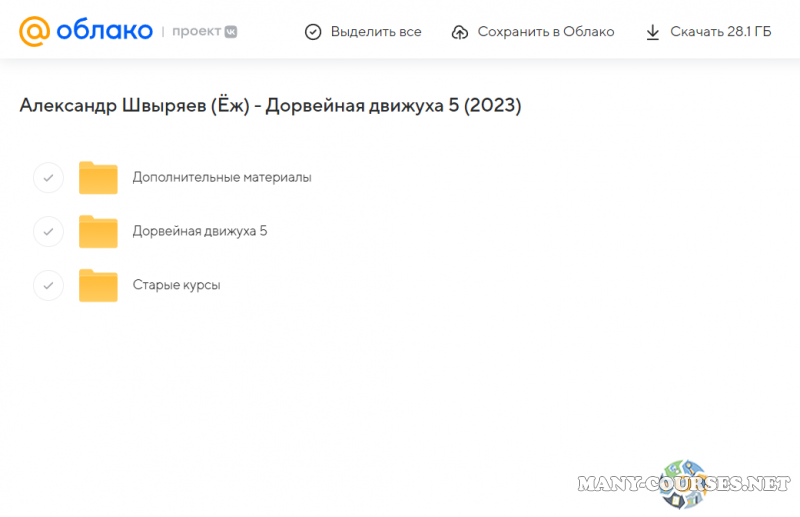This screenshot has height=517, width=800.
Task: Select the checkbox beside 'Дорвейная движуха 5'
Action: (x=48, y=231)
